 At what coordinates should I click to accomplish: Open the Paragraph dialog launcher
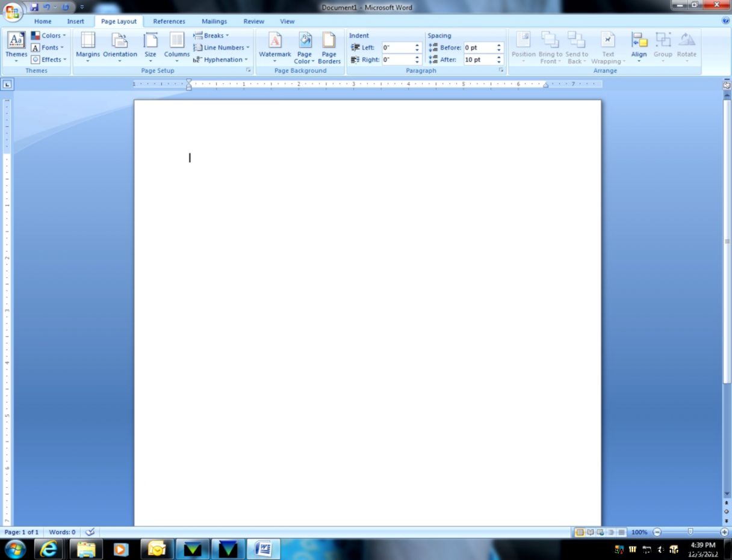point(501,70)
